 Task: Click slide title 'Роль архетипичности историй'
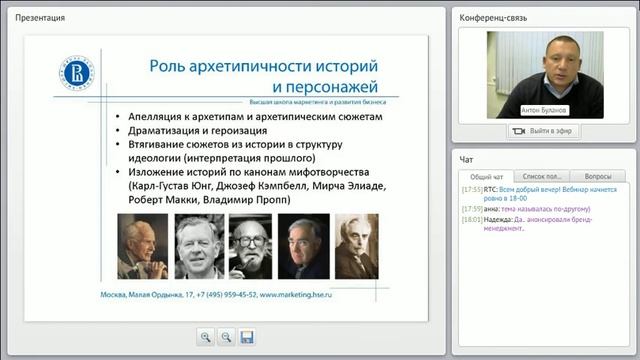264,66
